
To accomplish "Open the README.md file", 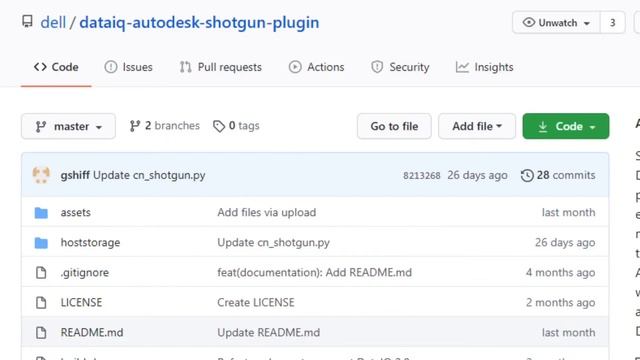I will [x=92, y=333].
